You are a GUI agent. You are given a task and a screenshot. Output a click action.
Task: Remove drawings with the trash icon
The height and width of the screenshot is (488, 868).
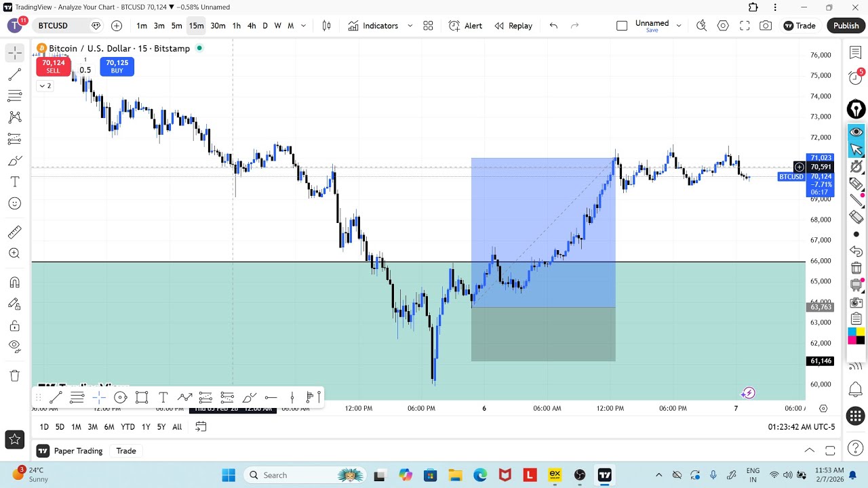click(14, 375)
